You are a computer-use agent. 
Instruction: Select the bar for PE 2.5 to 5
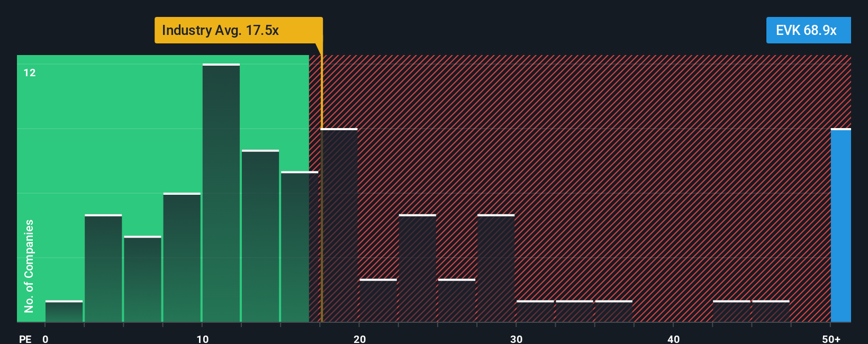point(103,268)
